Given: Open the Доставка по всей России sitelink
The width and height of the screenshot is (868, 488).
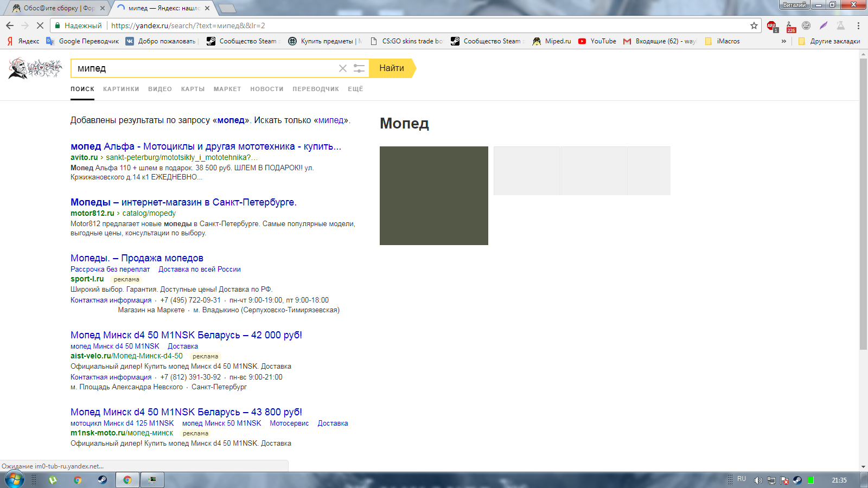Looking at the screenshot, I should pos(200,269).
